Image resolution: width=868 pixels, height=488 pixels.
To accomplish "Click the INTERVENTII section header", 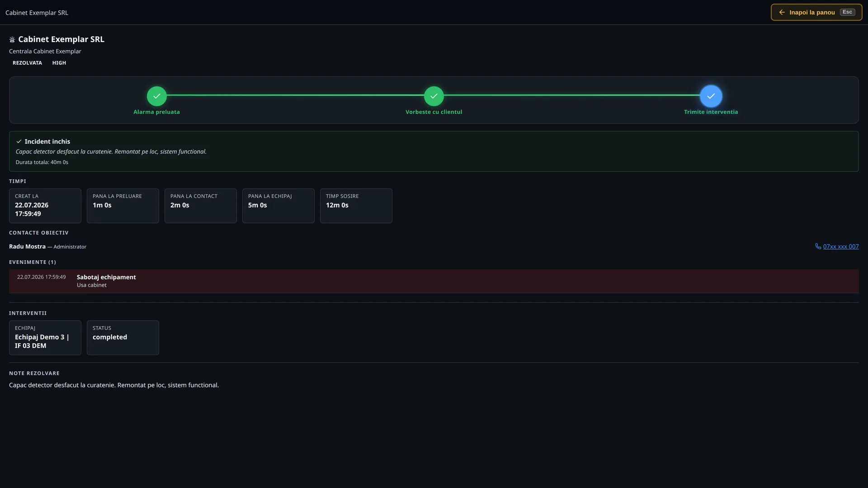I will tap(28, 313).
